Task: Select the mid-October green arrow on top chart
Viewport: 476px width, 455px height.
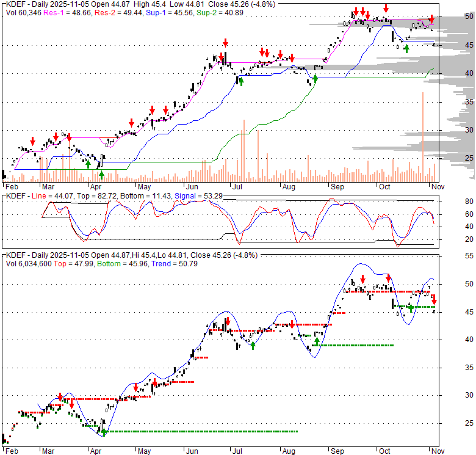Action: (406, 48)
